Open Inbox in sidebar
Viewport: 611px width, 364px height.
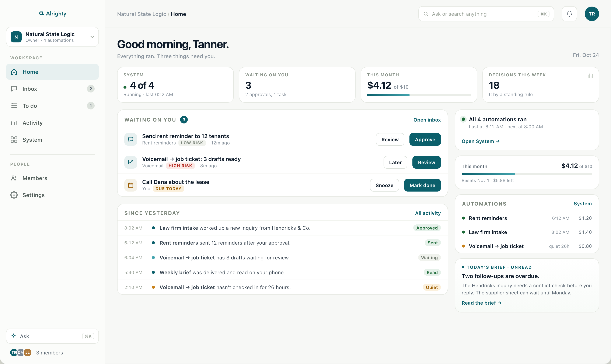pyautogui.click(x=52, y=88)
